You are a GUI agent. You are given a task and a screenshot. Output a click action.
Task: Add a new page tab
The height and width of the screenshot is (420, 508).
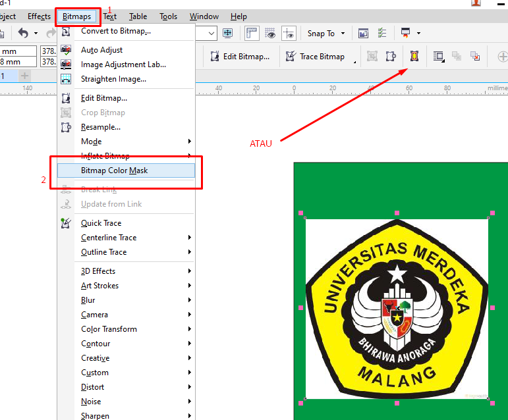24,76
